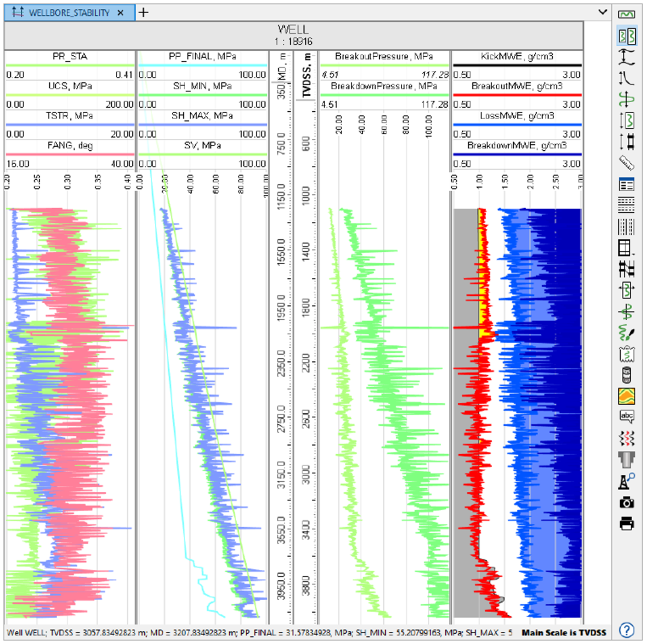Click the horizontal fit log track icon
Viewport: 649px width, 644px height.
point(626,290)
